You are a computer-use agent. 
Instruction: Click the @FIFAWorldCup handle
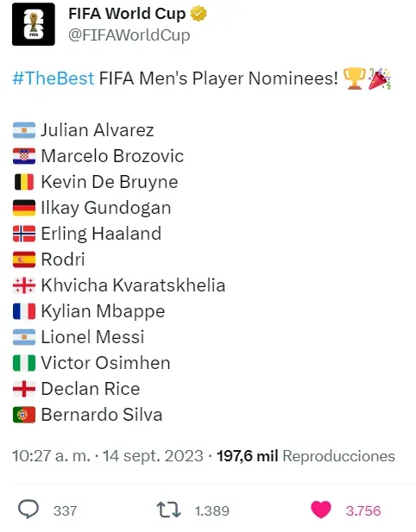tap(129, 35)
